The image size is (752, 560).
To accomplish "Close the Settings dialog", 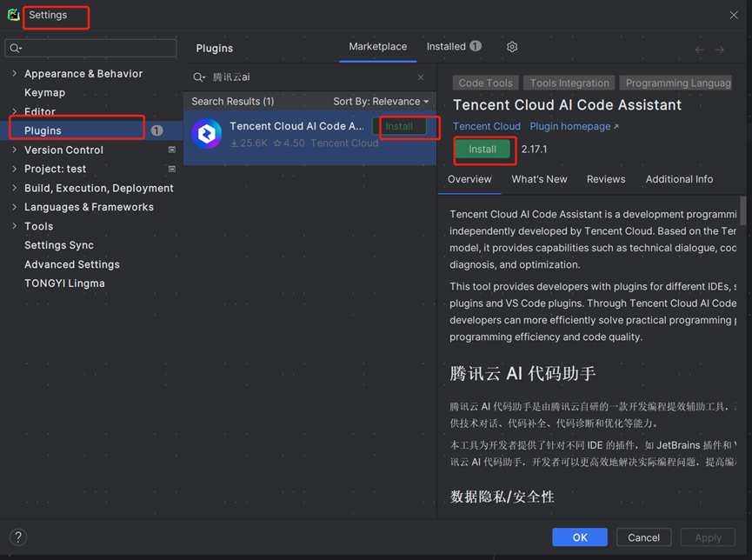I will point(734,15).
